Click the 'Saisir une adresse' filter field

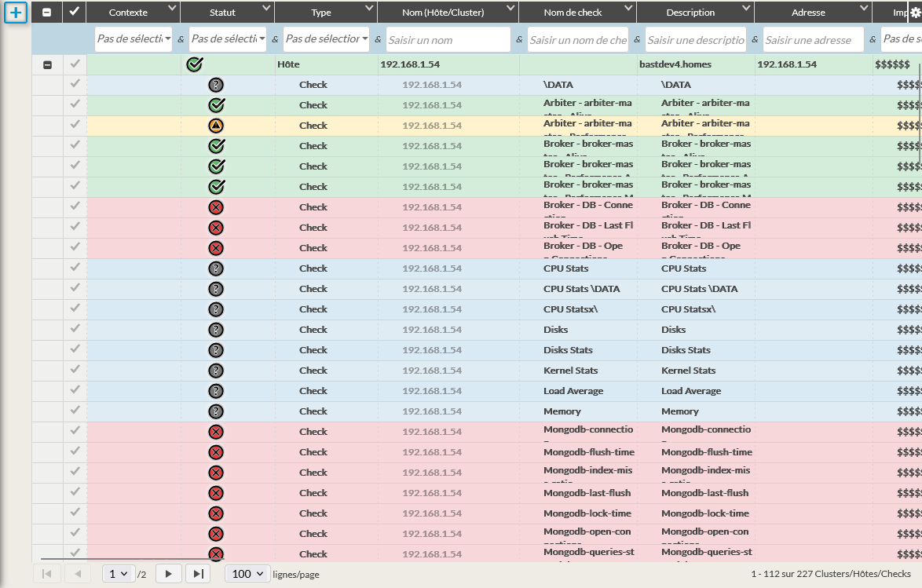(813, 40)
